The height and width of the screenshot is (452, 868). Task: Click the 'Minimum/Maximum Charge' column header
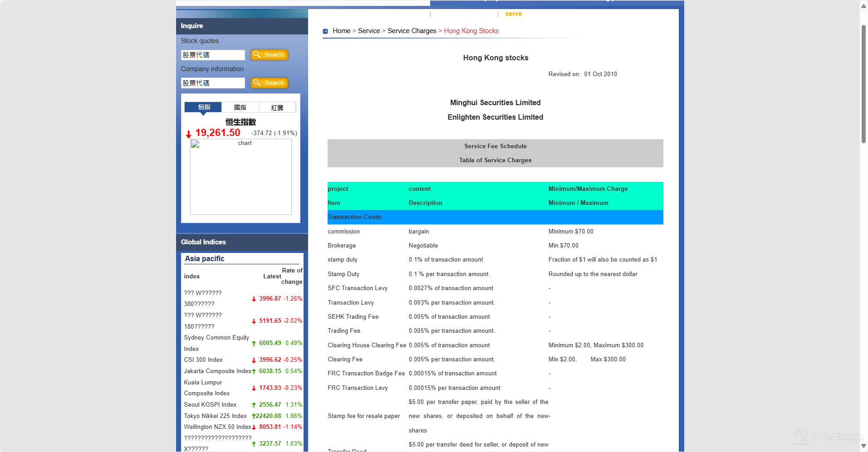(588, 189)
